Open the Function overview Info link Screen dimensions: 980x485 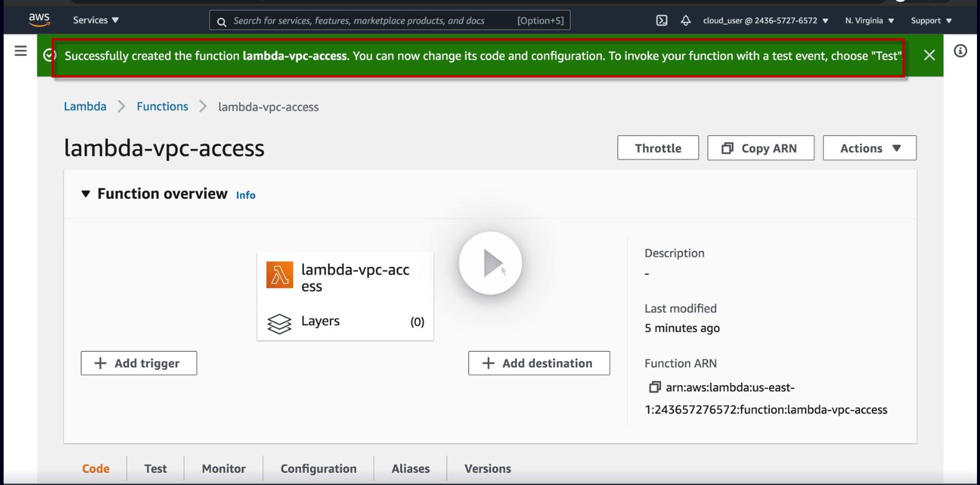(245, 195)
